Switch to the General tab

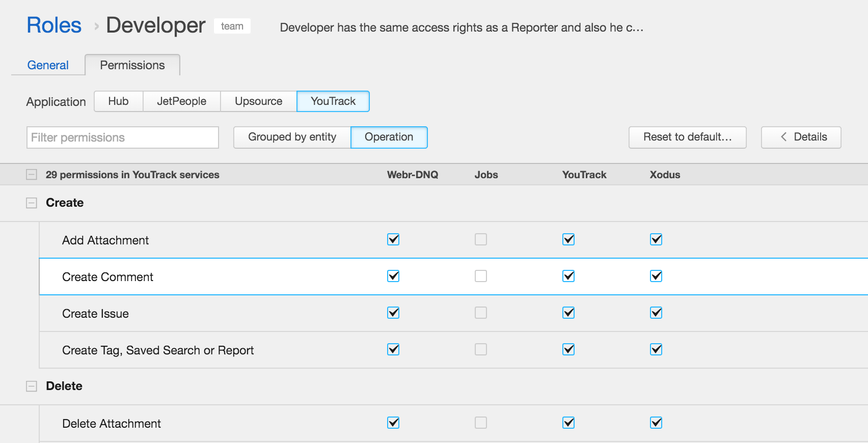click(48, 65)
